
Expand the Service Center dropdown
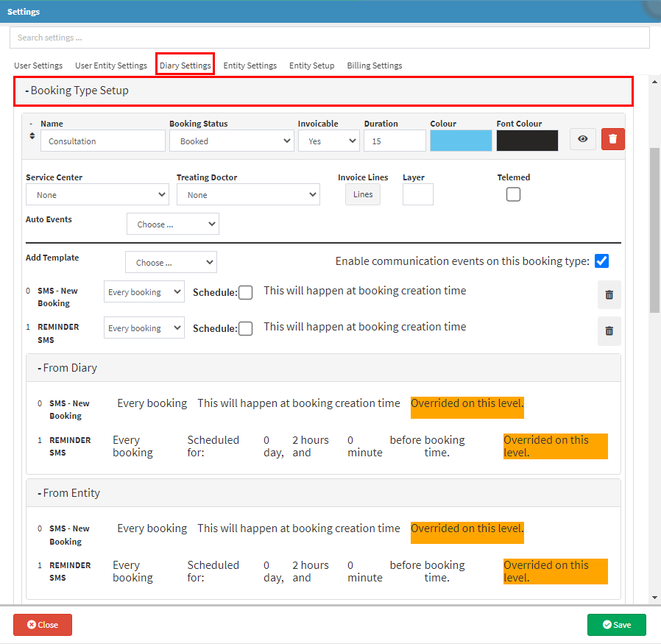[97, 195]
